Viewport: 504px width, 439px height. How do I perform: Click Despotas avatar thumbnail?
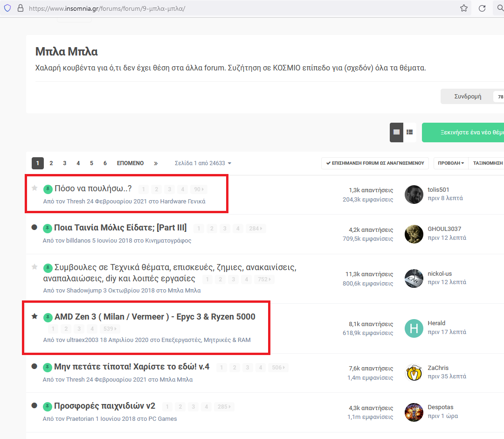pyautogui.click(x=414, y=412)
